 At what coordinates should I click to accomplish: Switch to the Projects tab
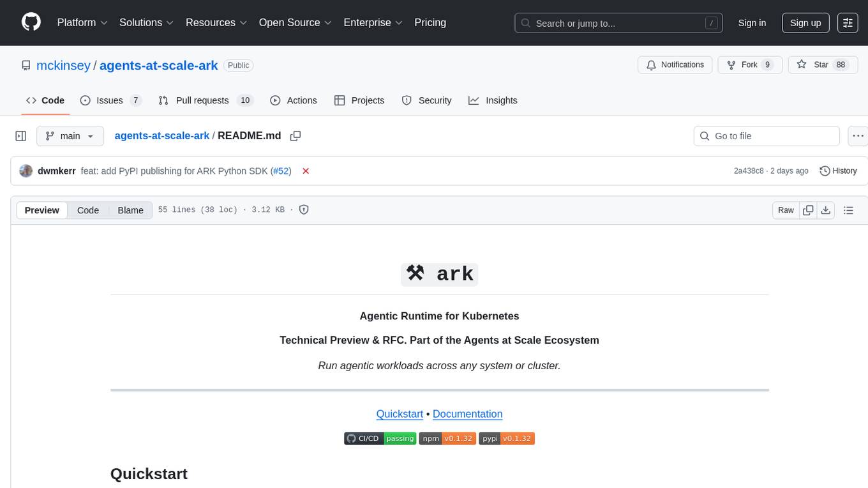coord(359,100)
